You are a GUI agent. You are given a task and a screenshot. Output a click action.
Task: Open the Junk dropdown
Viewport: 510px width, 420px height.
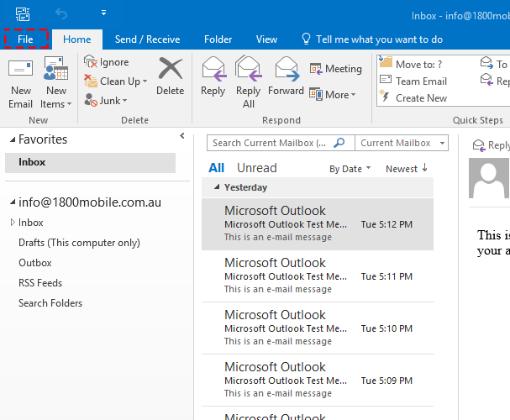[105, 101]
